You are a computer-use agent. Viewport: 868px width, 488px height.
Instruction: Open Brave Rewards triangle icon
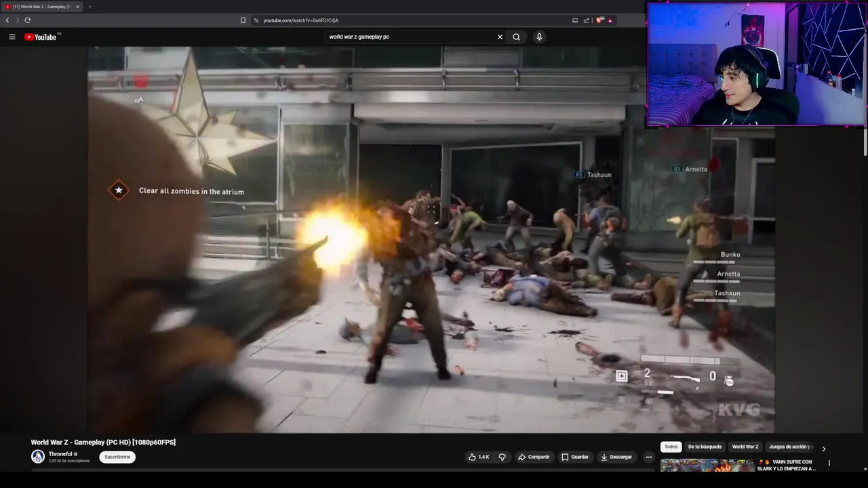point(610,20)
